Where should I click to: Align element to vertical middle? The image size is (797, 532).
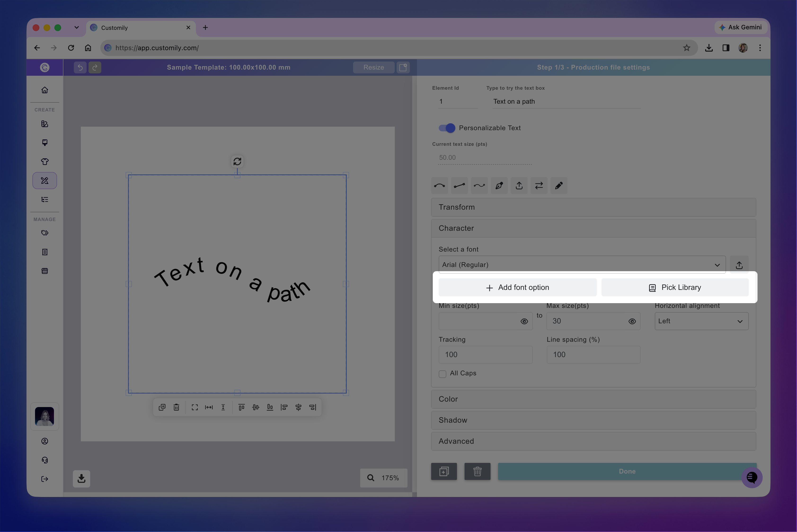[x=256, y=407]
